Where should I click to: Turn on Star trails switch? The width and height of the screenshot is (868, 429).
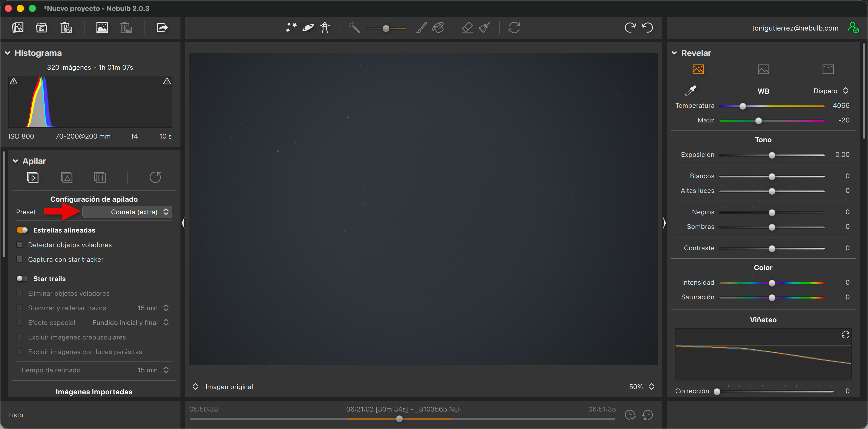(22, 279)
